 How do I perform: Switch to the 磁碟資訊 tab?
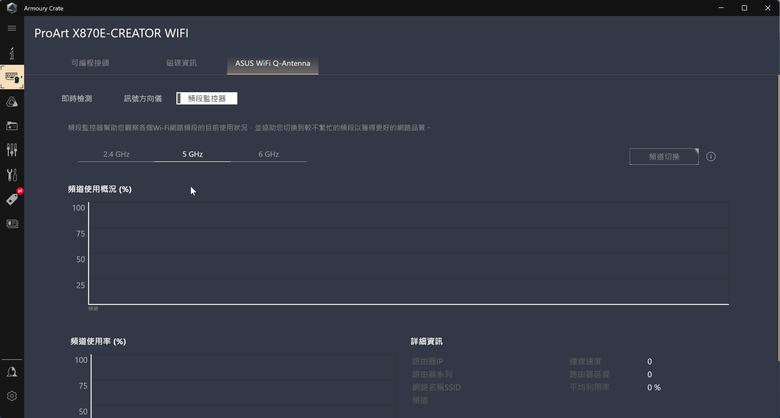pyautogui.click(x=181, y=63)
